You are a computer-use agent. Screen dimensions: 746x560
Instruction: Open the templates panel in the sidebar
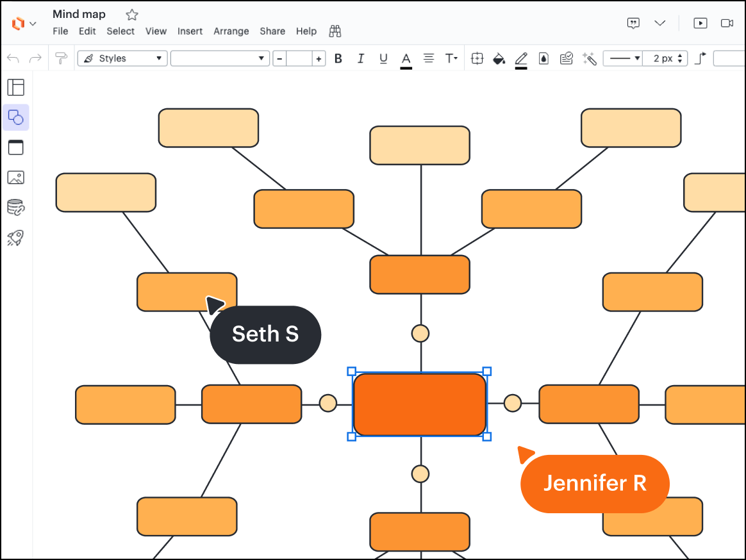tap(15, 87)
